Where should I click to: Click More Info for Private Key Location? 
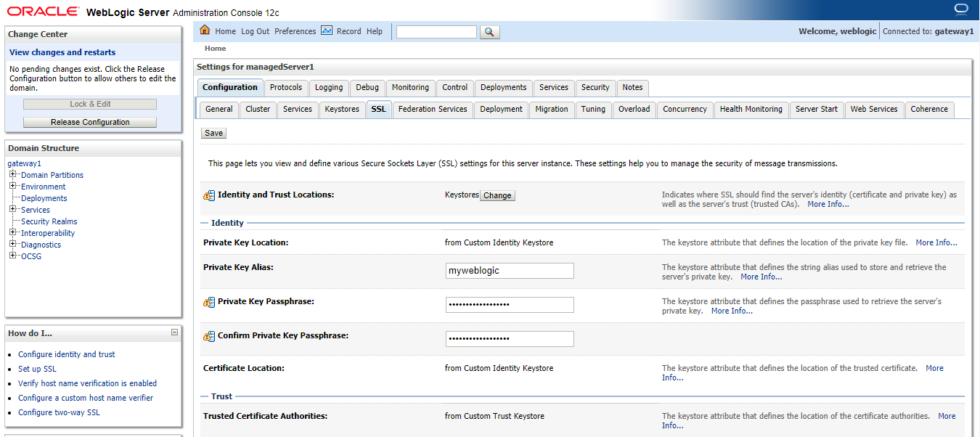936,242
